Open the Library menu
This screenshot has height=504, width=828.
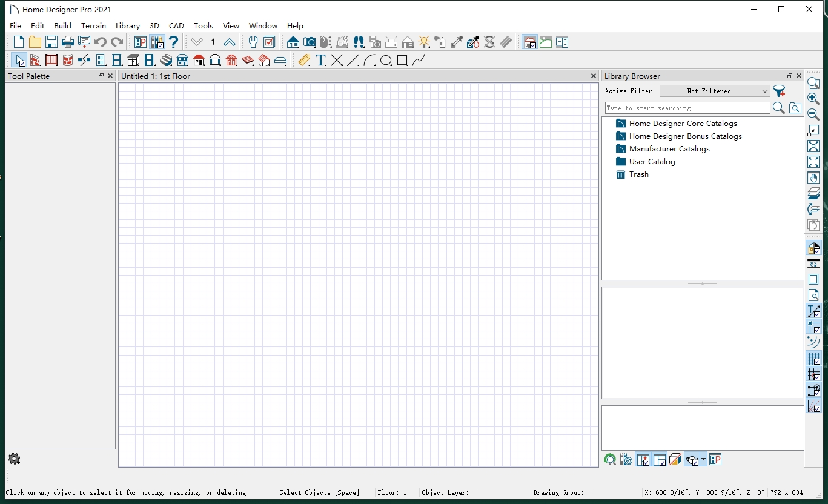[x=128, y=25]
